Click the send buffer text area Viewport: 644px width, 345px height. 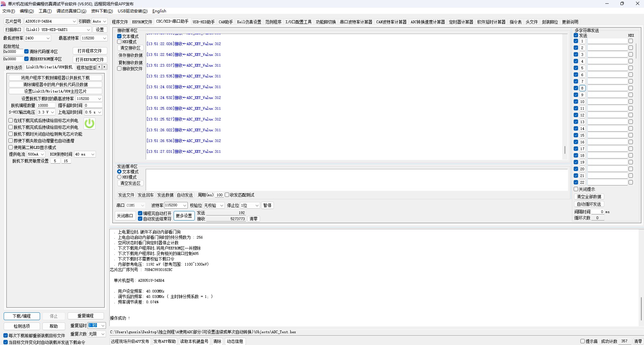(x=356, y=180)
